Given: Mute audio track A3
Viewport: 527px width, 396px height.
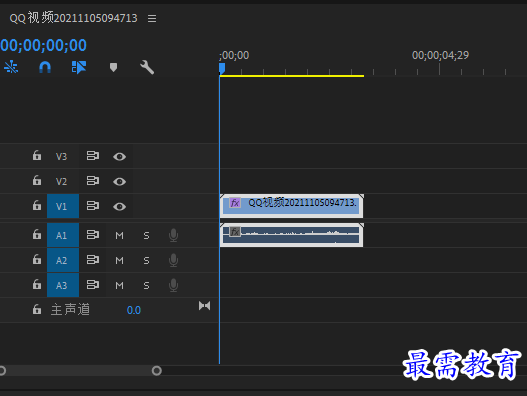Looking at the screenshot, I should [119, 286].
